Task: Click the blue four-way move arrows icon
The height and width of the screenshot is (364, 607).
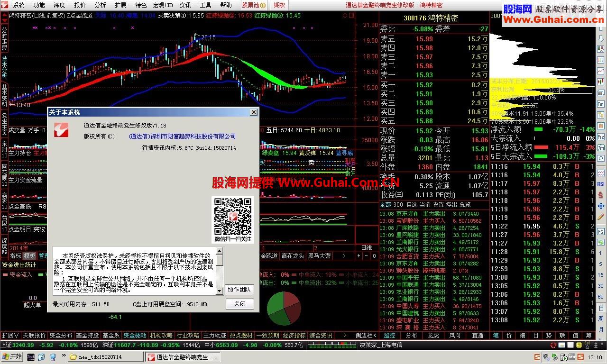Action: (600, 206)
